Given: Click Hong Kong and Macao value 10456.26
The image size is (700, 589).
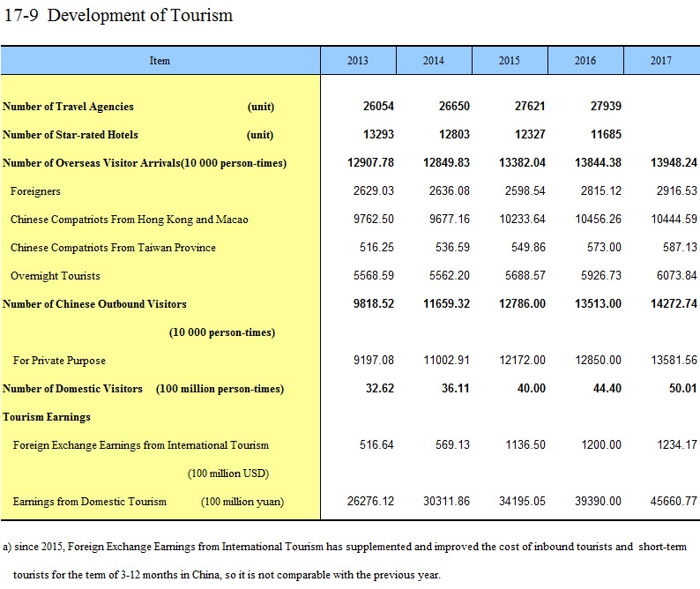Looking at the screenshot, I should (599, 220).
